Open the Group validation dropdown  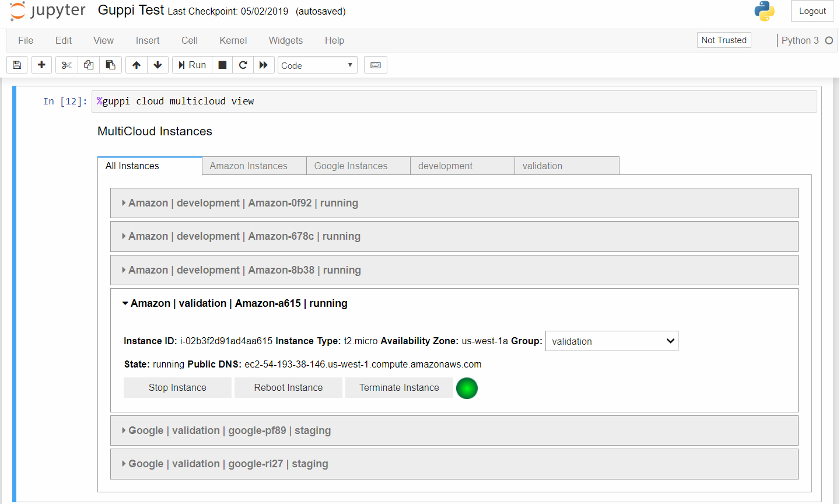(612, 341)
